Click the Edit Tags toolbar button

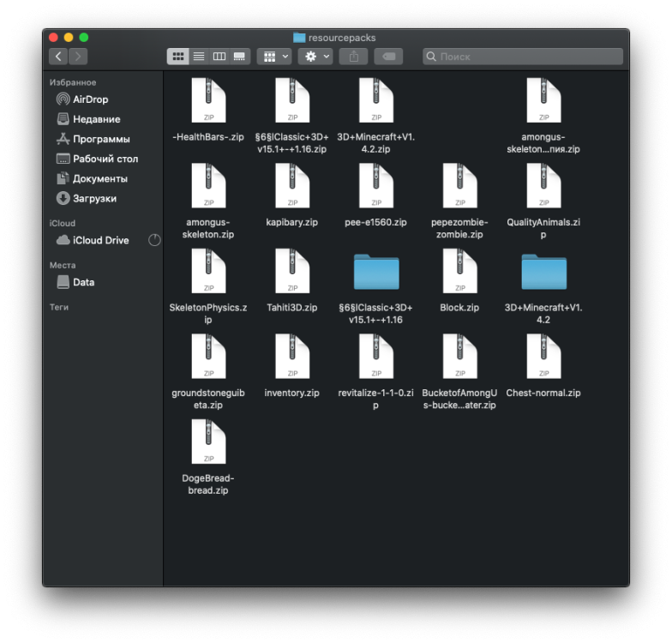click(x=388, y=57)
